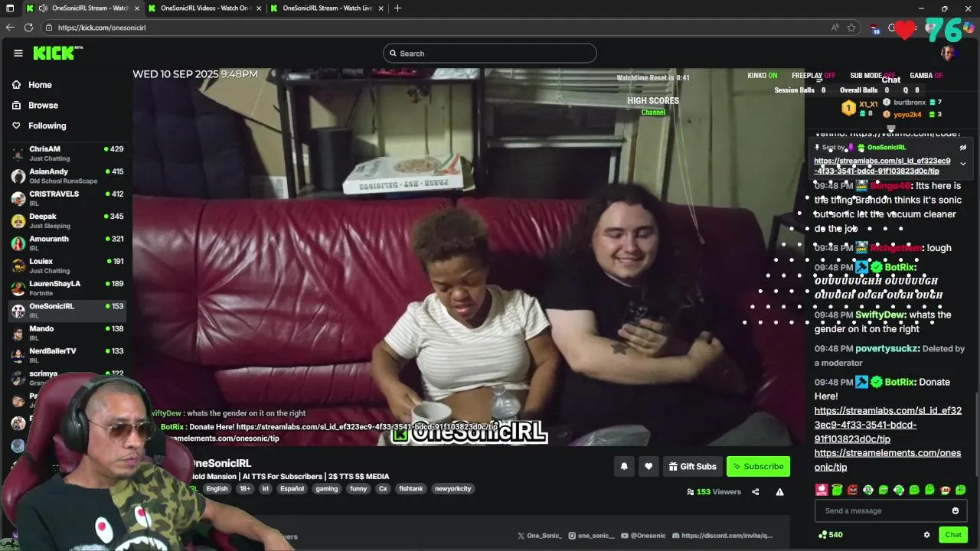Image resolution: width=980 pixels, height=551 pixels.
Task: Open the Amouranth channel in the sidebar
Action: 67,243
